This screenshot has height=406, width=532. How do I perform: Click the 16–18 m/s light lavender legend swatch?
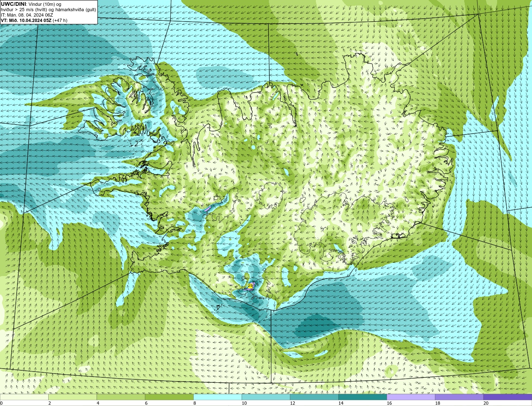pyautogui.click(x=411, y=397)
